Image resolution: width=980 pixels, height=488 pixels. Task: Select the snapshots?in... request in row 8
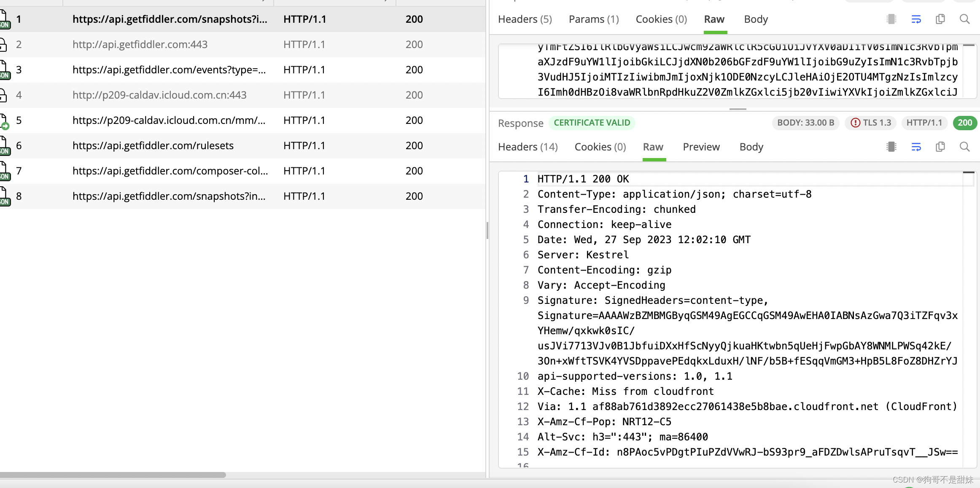tap(243, 196)
